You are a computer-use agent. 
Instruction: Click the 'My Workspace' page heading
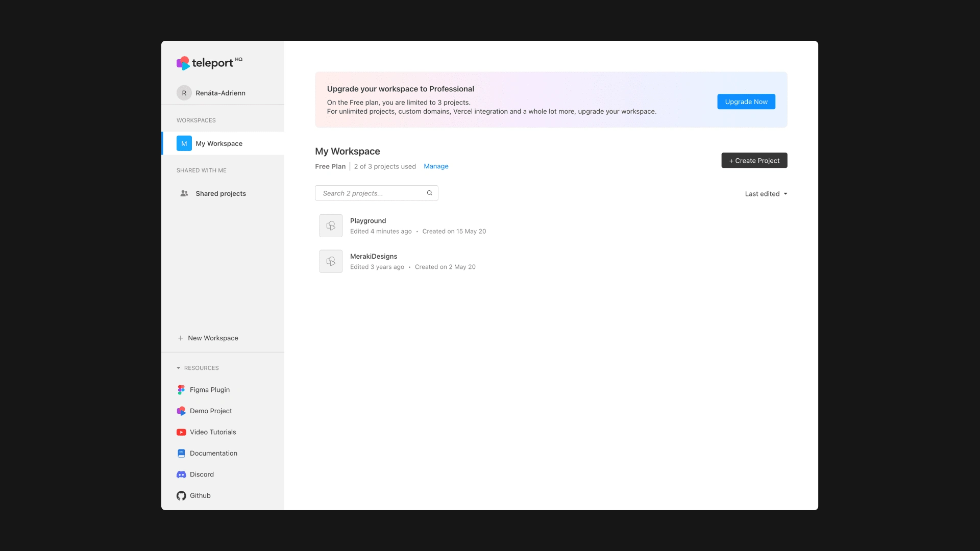pyautogui.click(x=348, y=152)
